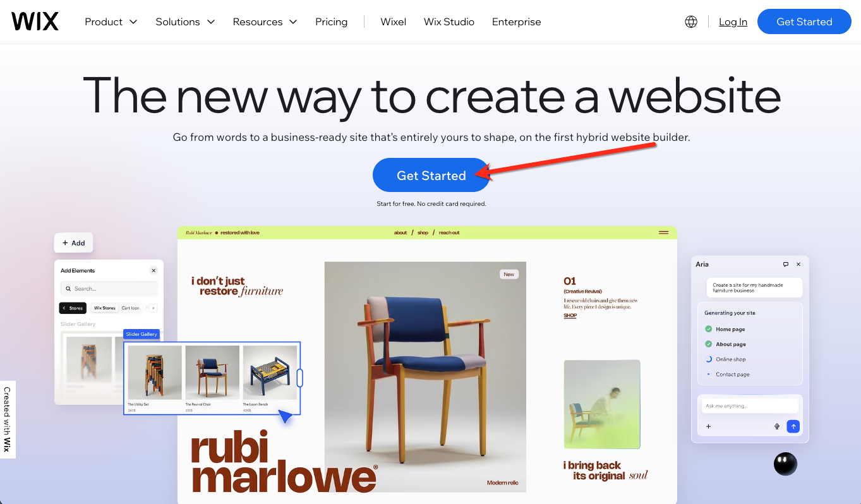
Task: Close the Add Elements panel
Action: pyautogui.click(x=154, y=270)
